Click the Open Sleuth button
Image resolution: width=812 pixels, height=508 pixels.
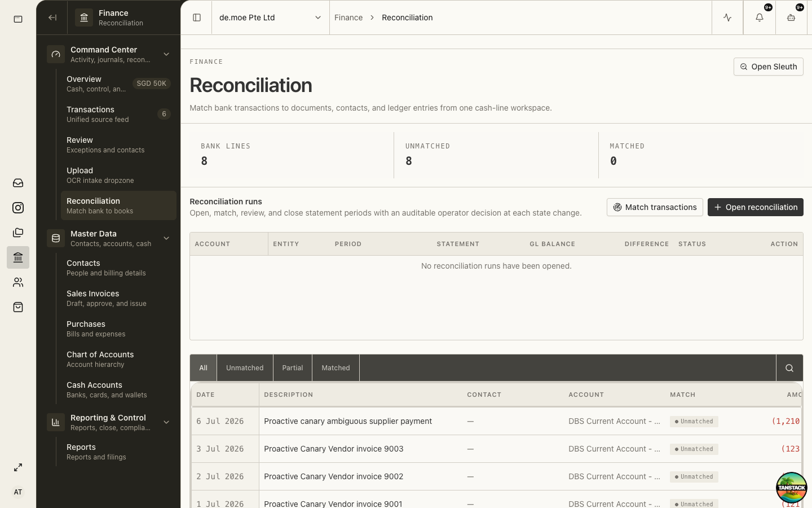pyautogui.click(x=768, y=67)
